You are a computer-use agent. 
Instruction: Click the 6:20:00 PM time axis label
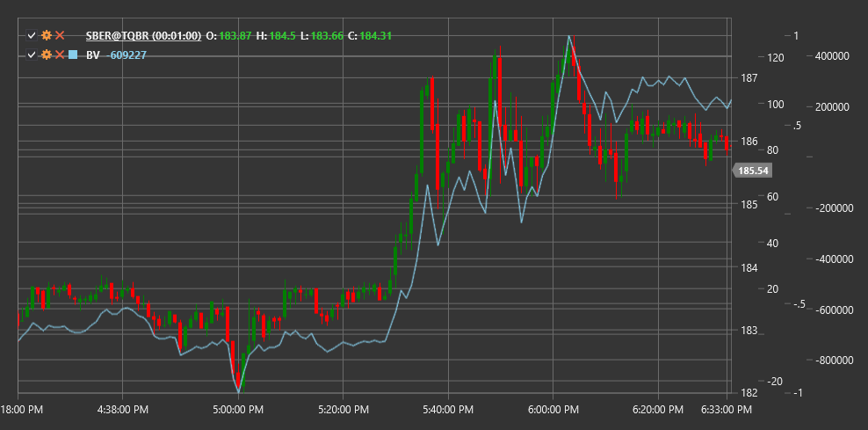coord(659,410)
